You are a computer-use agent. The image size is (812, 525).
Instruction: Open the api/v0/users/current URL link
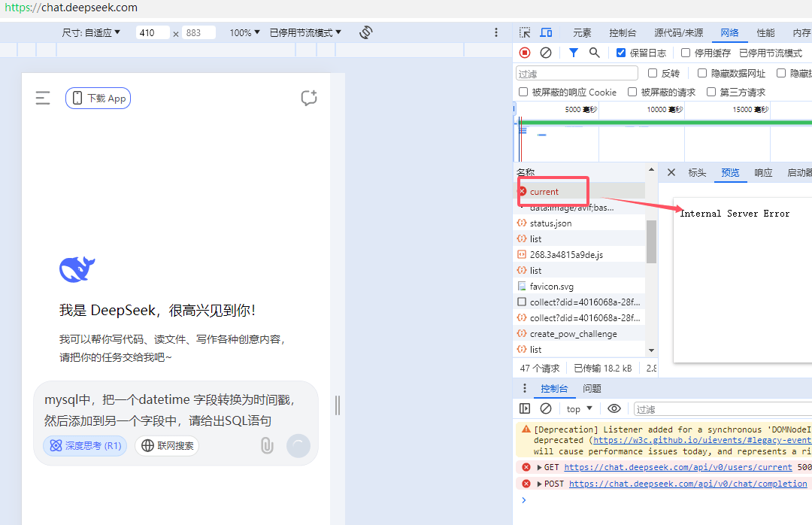pyautogui.click(x=678, y=468)
